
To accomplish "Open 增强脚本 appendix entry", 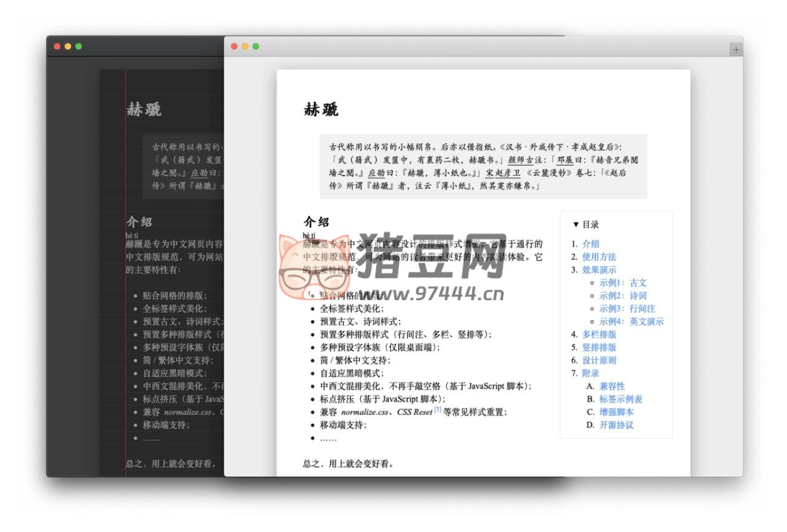I will (x=616, y=412).
